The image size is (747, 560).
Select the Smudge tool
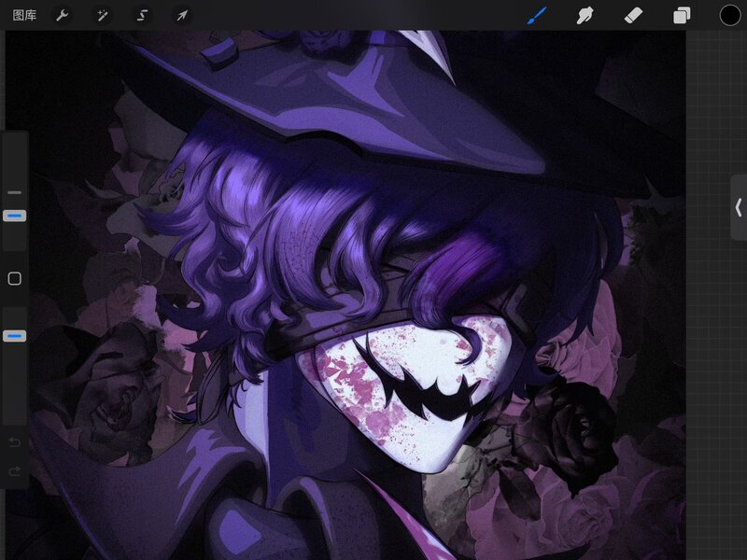[585, 15]
